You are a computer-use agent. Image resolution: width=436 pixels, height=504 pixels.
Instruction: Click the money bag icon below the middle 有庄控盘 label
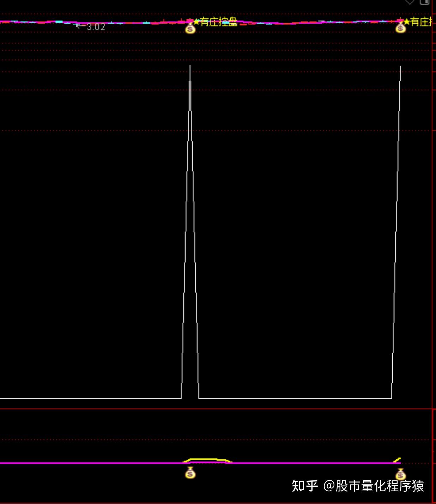tap(190, 28)
